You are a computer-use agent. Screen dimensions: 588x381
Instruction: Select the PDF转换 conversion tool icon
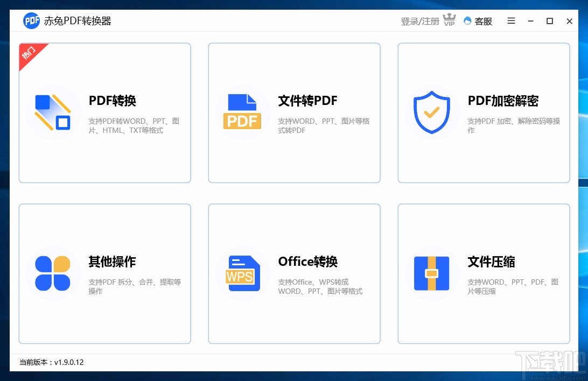click(53, 111)
